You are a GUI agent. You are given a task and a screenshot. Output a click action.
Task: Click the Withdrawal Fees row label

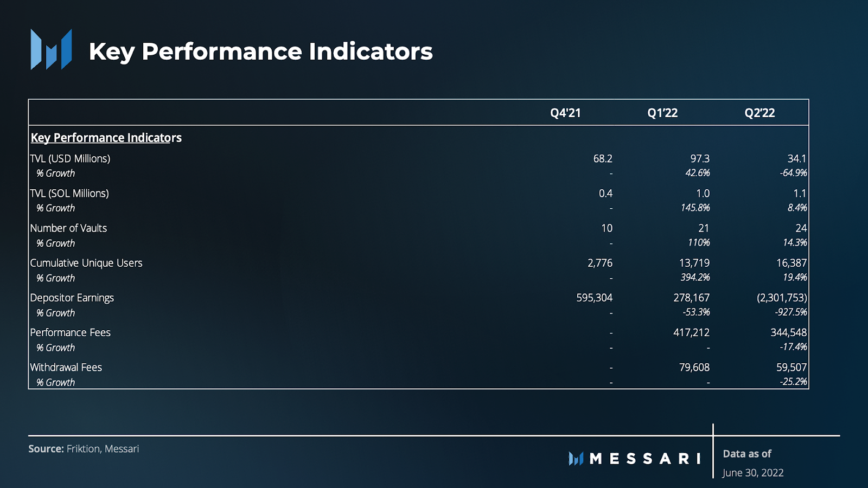tap(66, 367)
